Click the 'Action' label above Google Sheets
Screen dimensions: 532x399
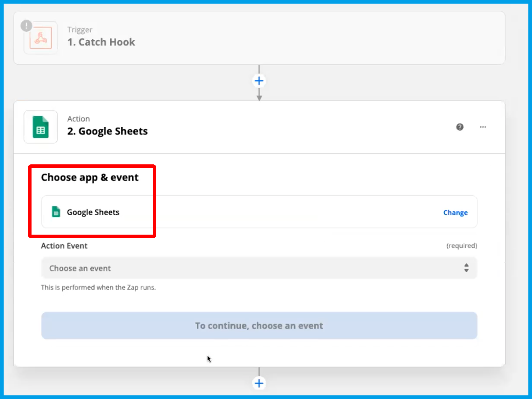[78, 119]
